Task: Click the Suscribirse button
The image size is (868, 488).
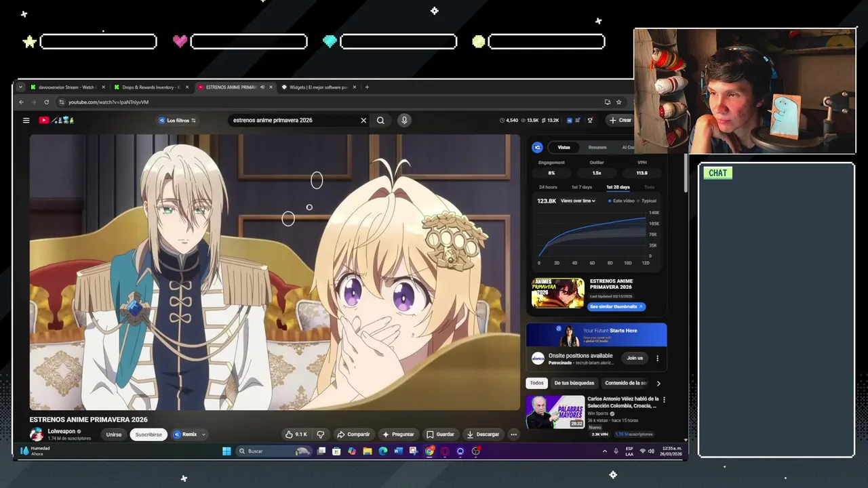Action: [x=149, y=434]
